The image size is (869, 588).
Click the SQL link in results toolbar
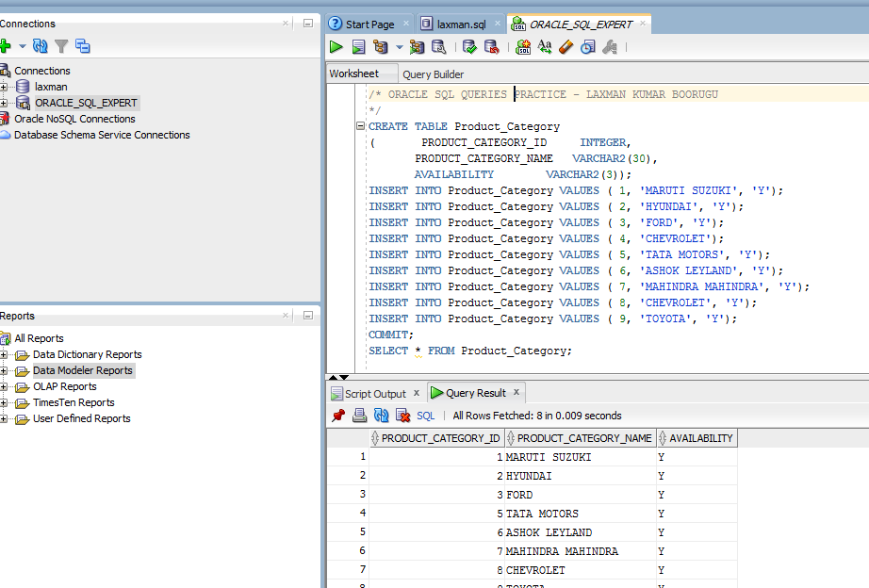[425, 415]
